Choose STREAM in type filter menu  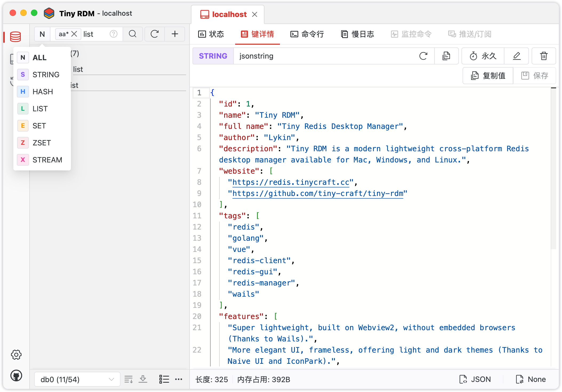pos(42,160)
